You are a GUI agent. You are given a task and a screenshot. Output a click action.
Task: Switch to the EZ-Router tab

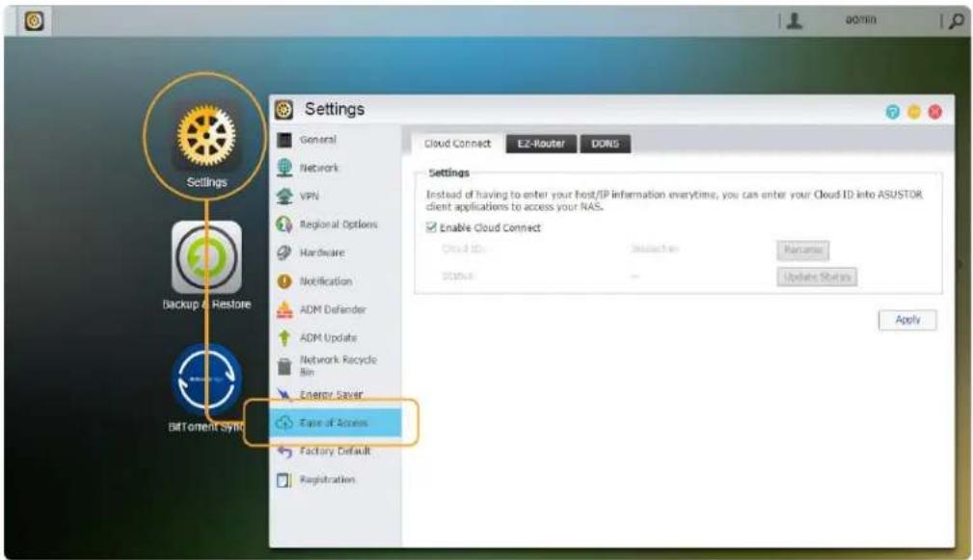point(541,144)
